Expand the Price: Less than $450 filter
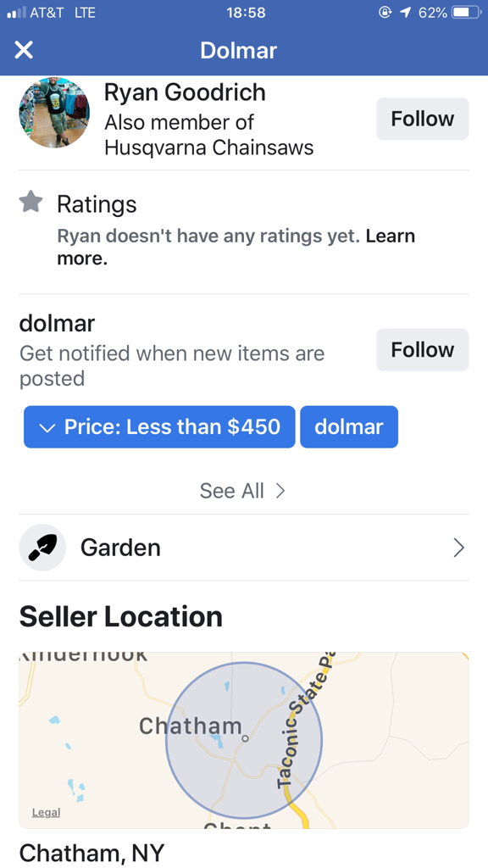Screen dimensions: 488x868 159,427
